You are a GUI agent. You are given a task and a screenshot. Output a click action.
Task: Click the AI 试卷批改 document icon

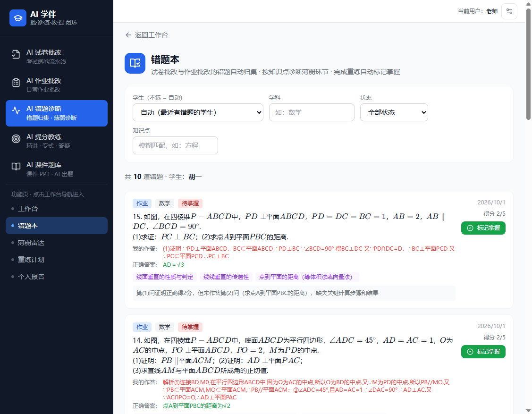pos(16,54)
